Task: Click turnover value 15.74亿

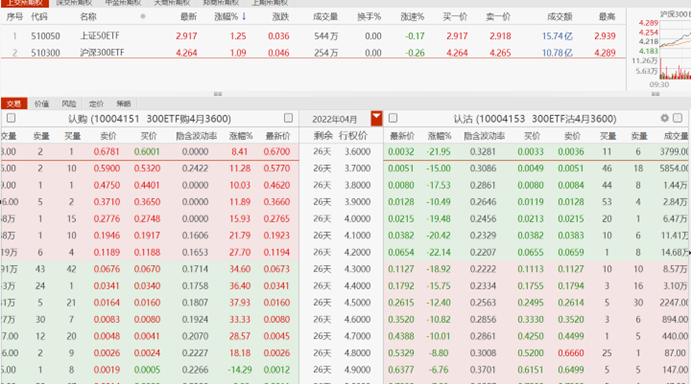Action: [x=557, y=36]
